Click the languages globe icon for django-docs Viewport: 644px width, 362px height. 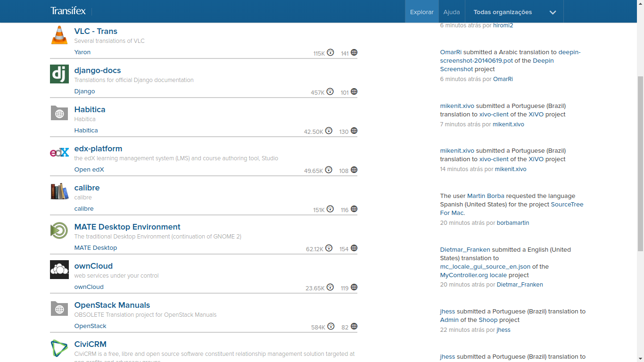tap(354, 91)
